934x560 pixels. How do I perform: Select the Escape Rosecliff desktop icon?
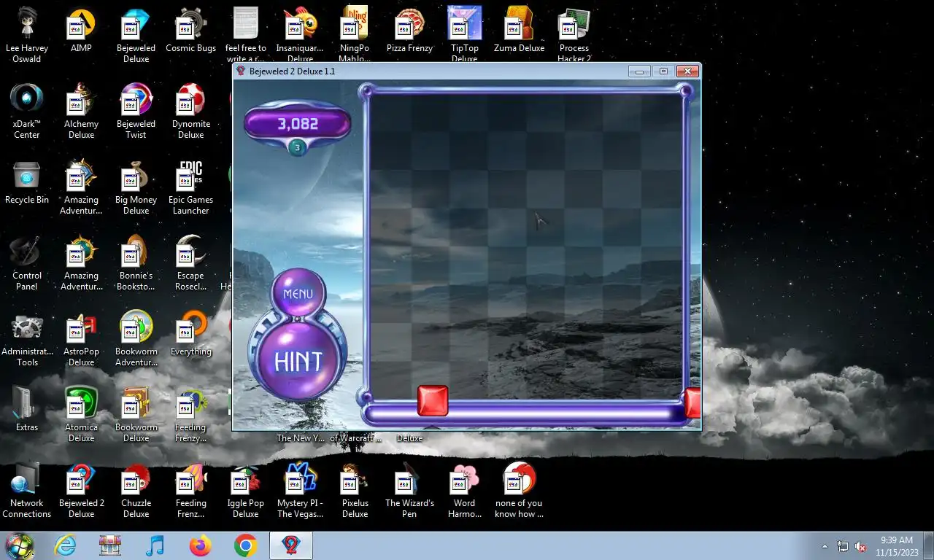pos(190,262)
